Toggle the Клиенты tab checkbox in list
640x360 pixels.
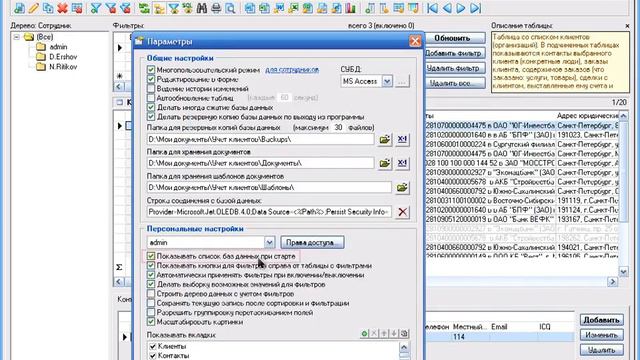[x=153, y=346]
